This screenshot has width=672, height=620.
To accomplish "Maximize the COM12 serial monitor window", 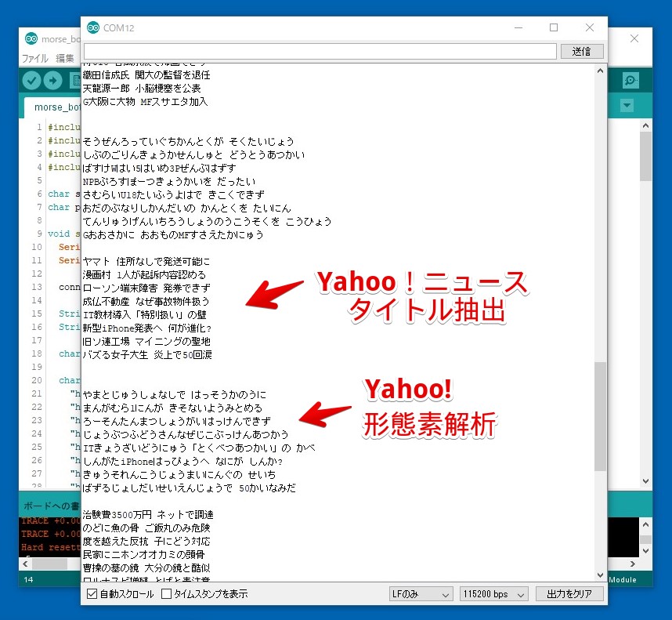I will (x=554, y=28).
